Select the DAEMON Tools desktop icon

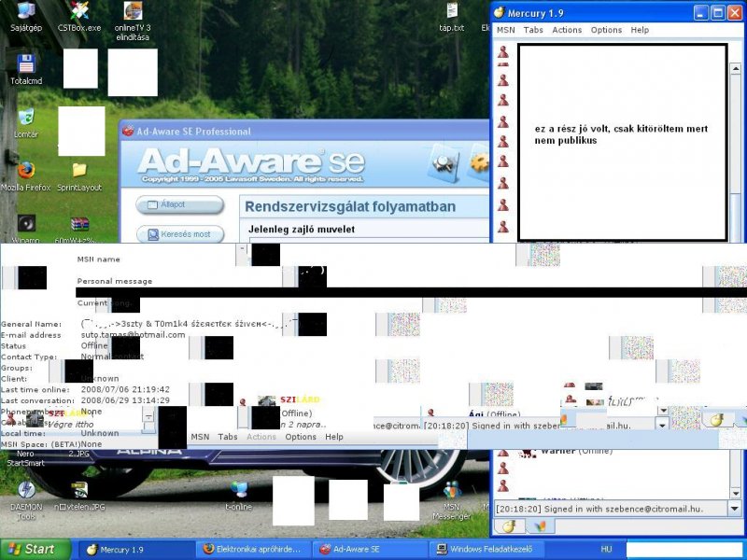click(26, 500)
